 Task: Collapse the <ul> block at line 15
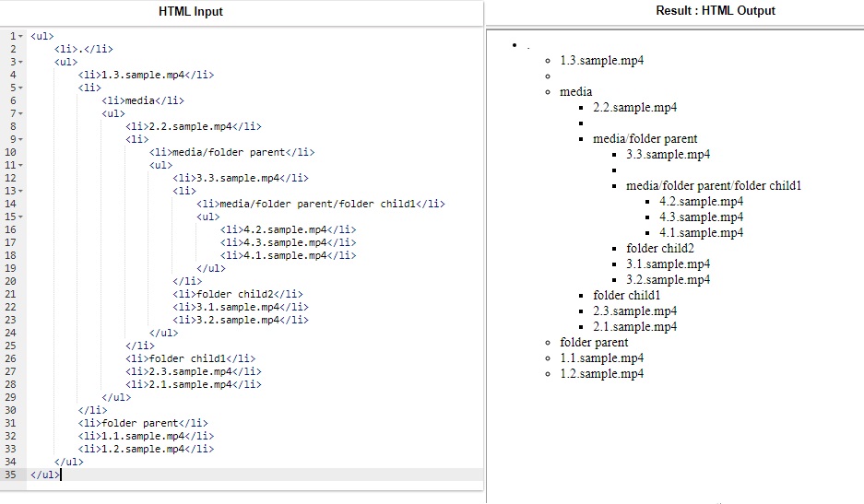20,217
